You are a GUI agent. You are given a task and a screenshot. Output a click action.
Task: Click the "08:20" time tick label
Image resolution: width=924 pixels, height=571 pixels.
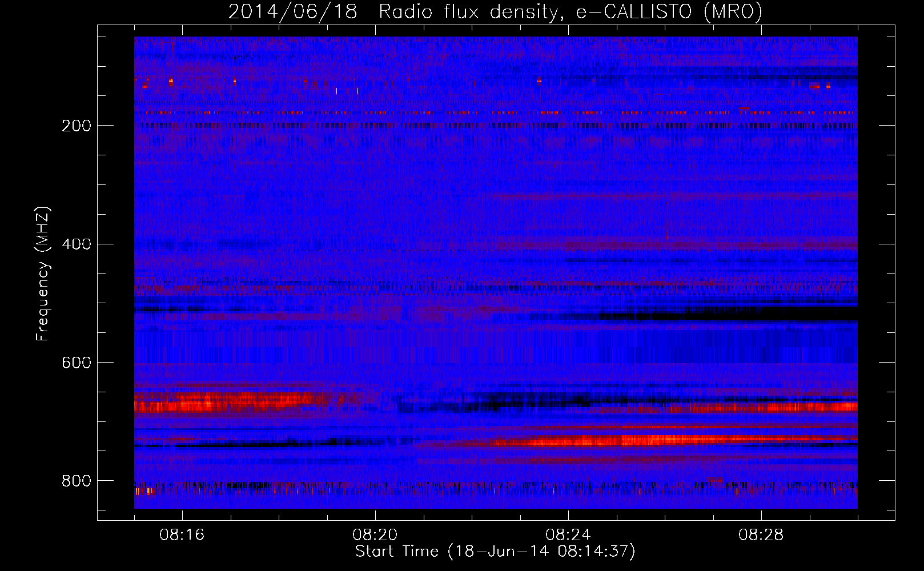[x=375, y=535]
